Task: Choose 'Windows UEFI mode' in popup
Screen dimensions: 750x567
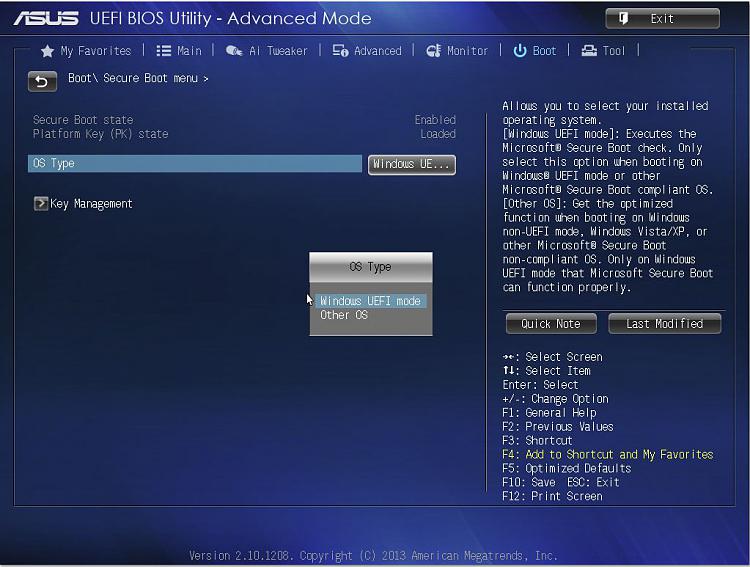Action: coord(370,301)
